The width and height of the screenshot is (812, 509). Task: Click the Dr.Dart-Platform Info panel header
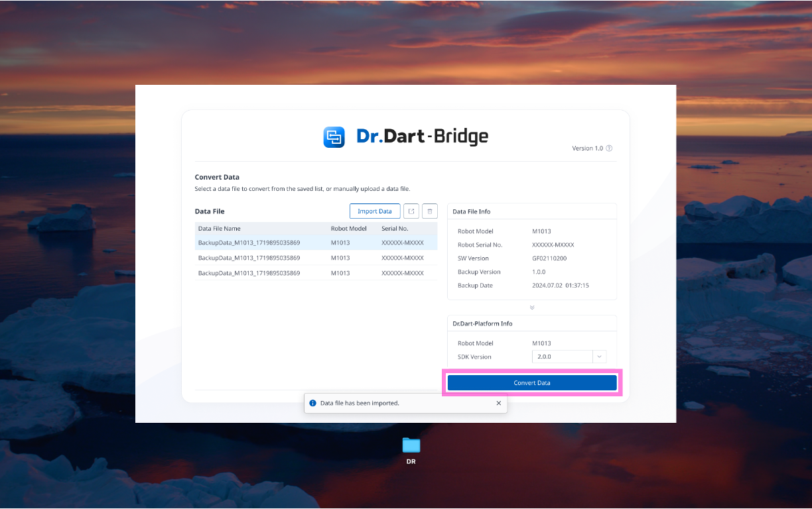click(482, 323)
